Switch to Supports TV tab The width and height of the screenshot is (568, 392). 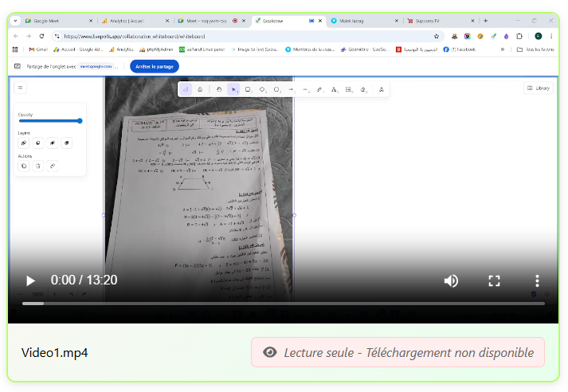(x=432, y=21)
